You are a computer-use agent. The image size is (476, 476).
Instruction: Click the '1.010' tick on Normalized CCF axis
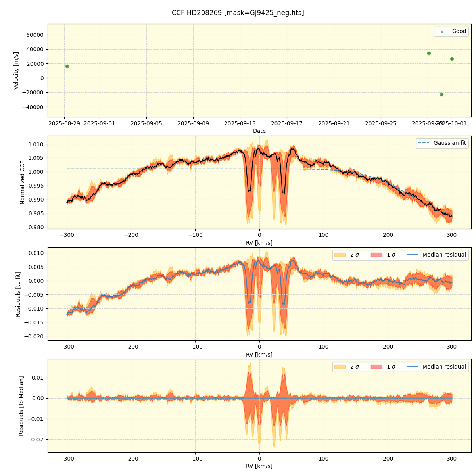36,144
